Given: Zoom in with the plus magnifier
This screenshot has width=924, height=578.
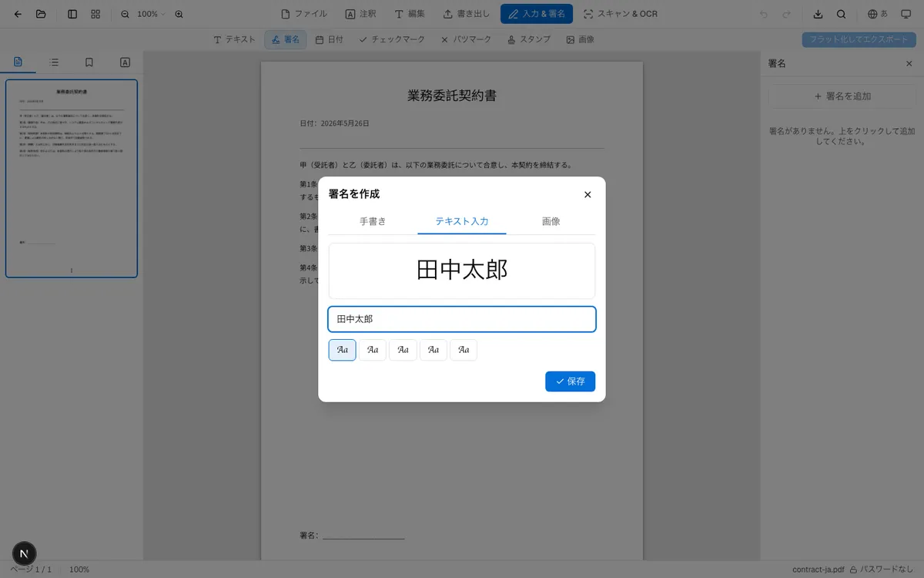Looking at the screenshot, I should (x=179, y=14).
